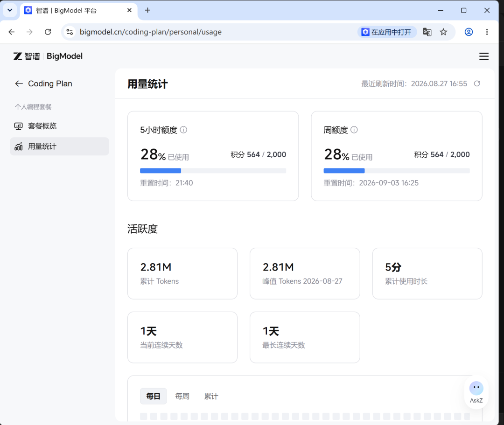
Task: Bookmark this page with the star
Action: pos(444,32)
